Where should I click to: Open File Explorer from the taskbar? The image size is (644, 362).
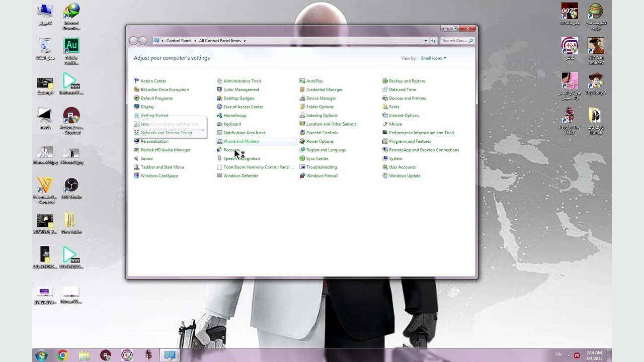click(84, 355)
